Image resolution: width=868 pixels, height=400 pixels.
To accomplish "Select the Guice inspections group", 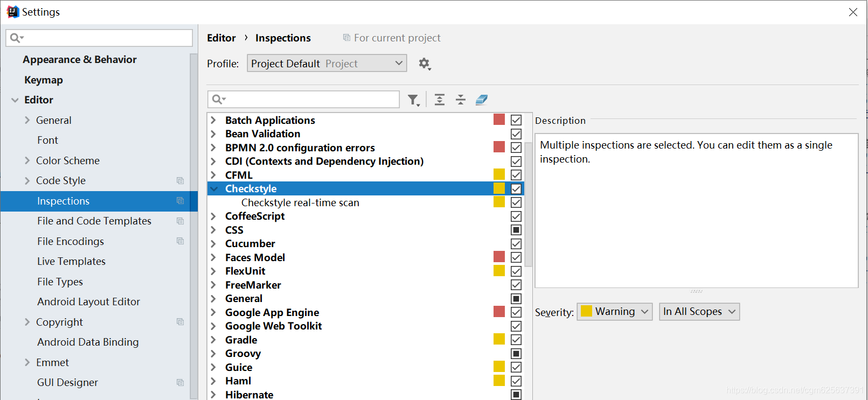I will 239,367.
